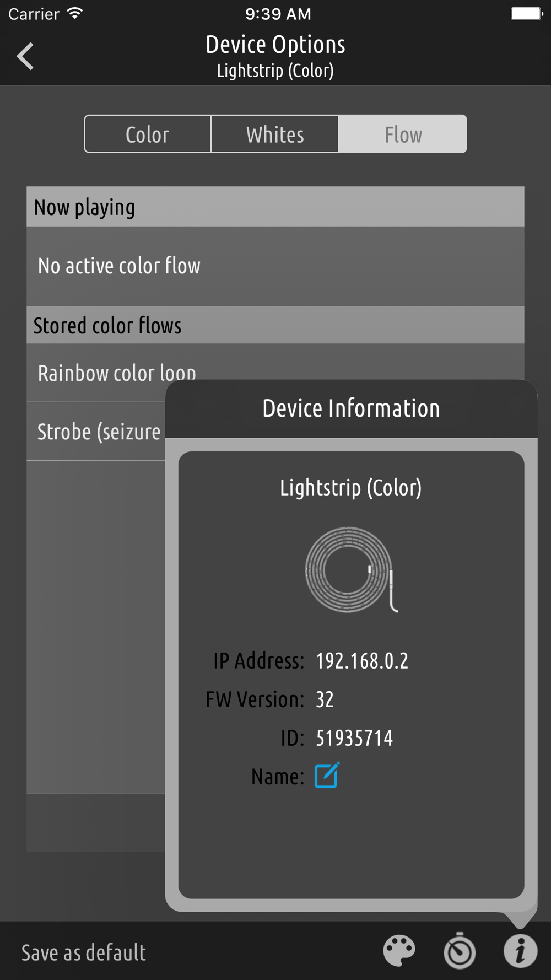The width and height of the screenshot is (551, 980).
Task: Tap the No active color flow row
Action: click(275, 266)
